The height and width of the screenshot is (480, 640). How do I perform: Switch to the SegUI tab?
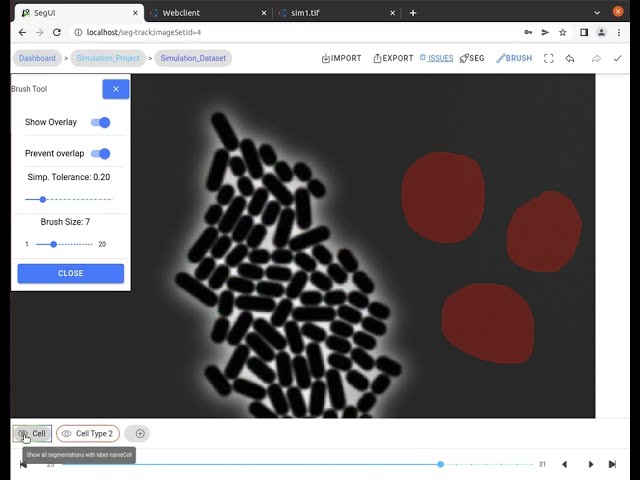tap(80, 13)
